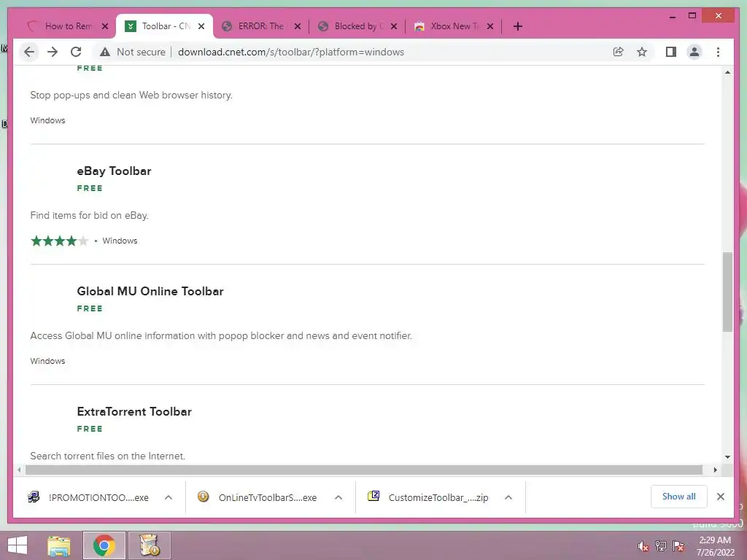
Task: Expand options for OnLineTvToolbarS....exe download
Action: pos(338,497)
